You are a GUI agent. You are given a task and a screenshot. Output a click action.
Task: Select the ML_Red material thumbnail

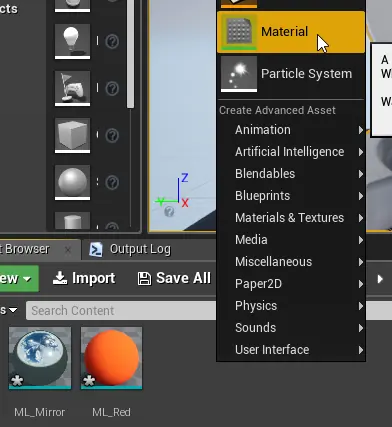click(112, 358)
